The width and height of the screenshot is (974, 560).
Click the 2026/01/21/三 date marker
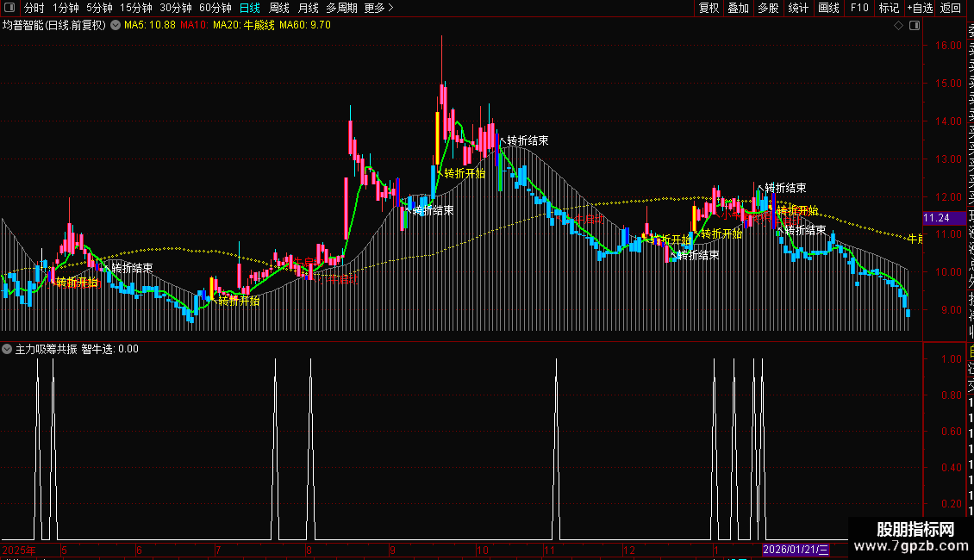click(x=796, y=550)
